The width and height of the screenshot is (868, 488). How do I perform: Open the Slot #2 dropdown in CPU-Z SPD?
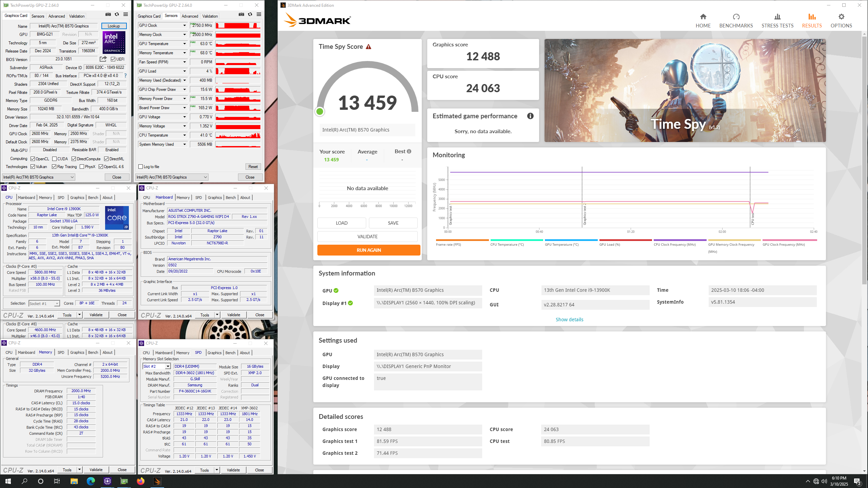point(156,366)
